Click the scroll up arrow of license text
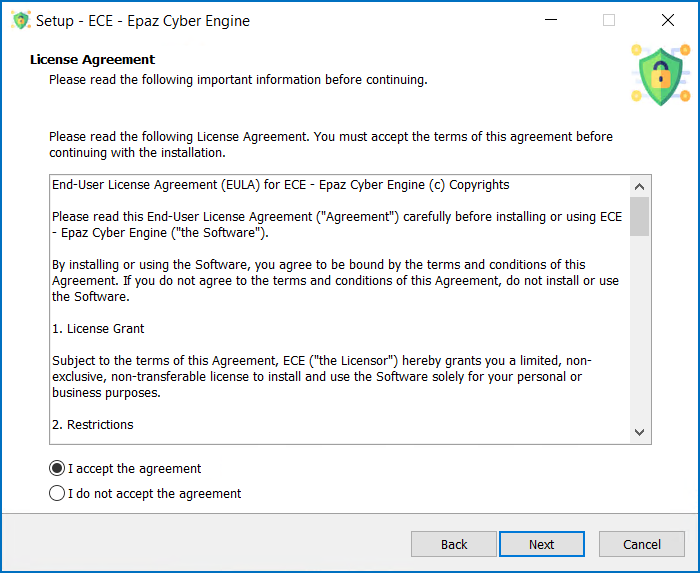 pos(639,187)
